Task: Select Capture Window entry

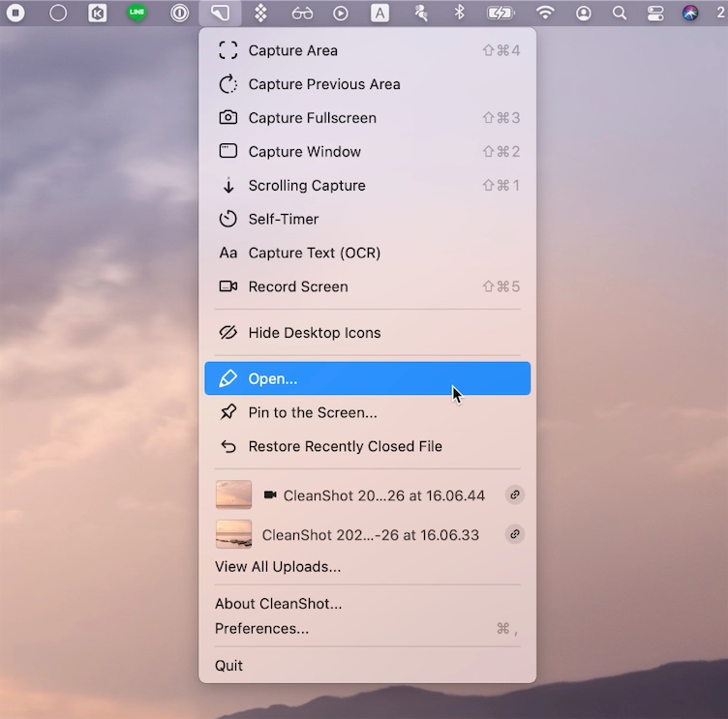Action: [x=367, y=151]
